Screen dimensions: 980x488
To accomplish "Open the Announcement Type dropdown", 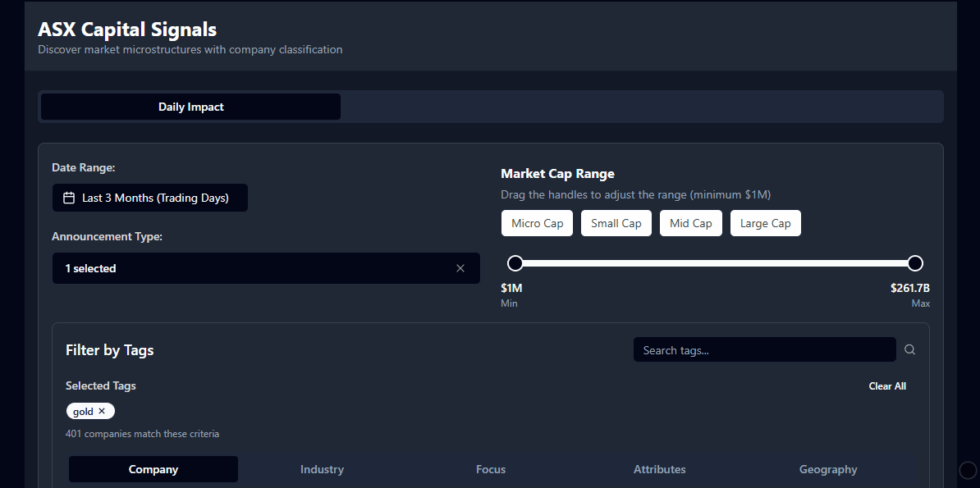I will (x=266, y=268).
